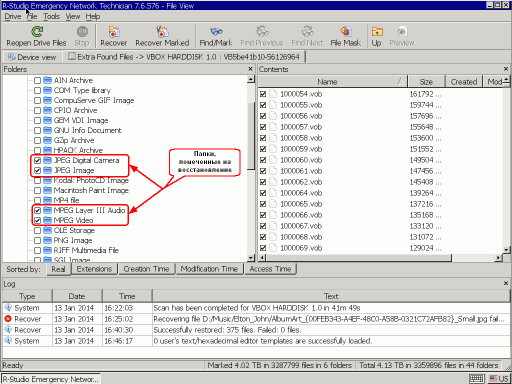Click the Find Next icon
This screenshot has width=512, height=384.
pyautogui.click(x=307, y=32)
